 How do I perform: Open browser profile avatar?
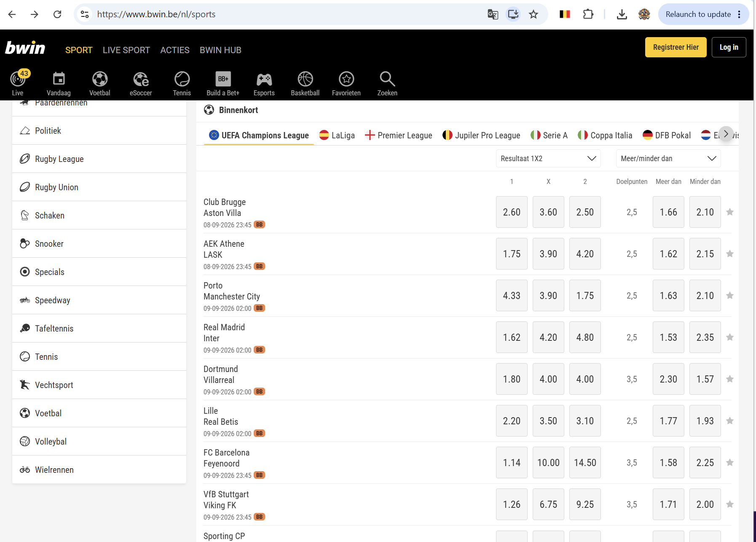coord(644,14)
